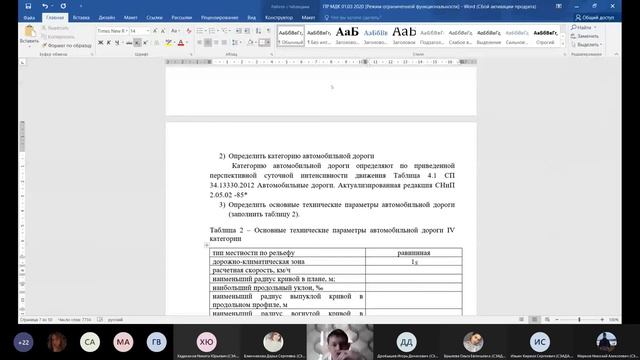Viewport: 640px width, 360px height.
Task: Switch to read mode view in status bar
Action: 521,320
